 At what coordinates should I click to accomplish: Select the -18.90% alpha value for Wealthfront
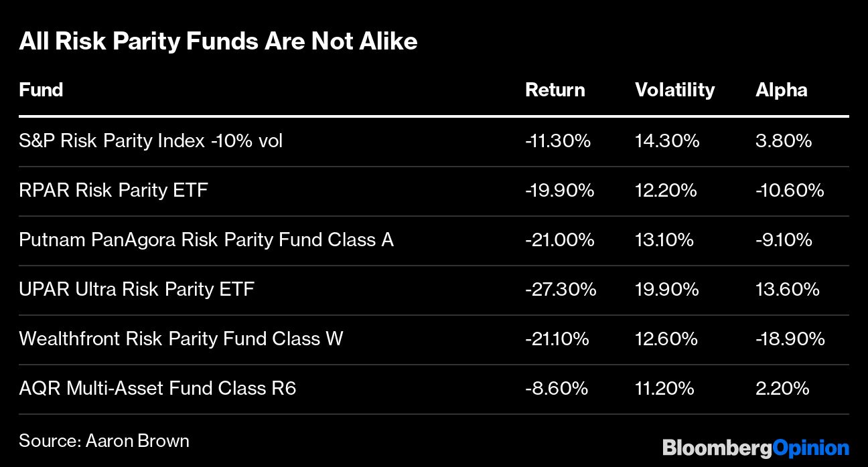(790, 339)
